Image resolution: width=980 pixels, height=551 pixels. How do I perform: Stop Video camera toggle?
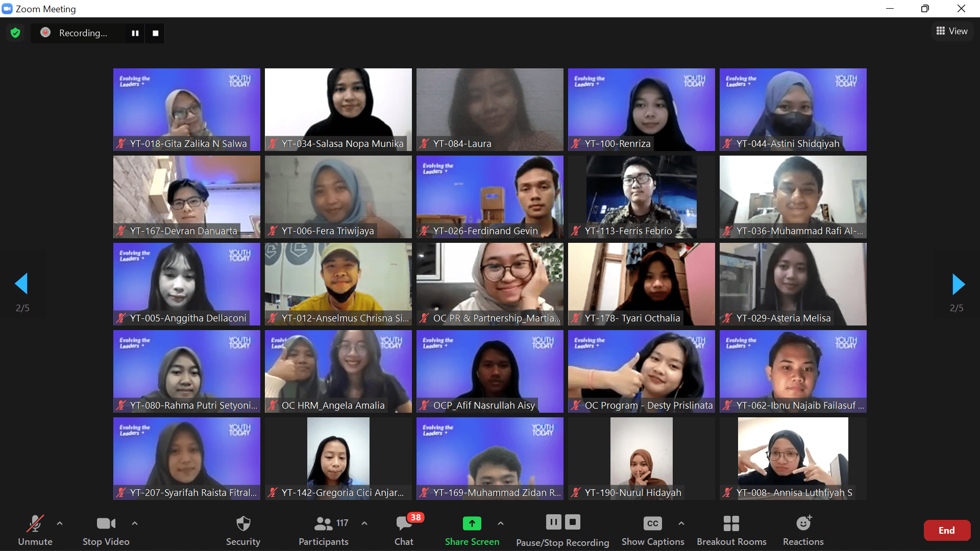tap(106, 530)
